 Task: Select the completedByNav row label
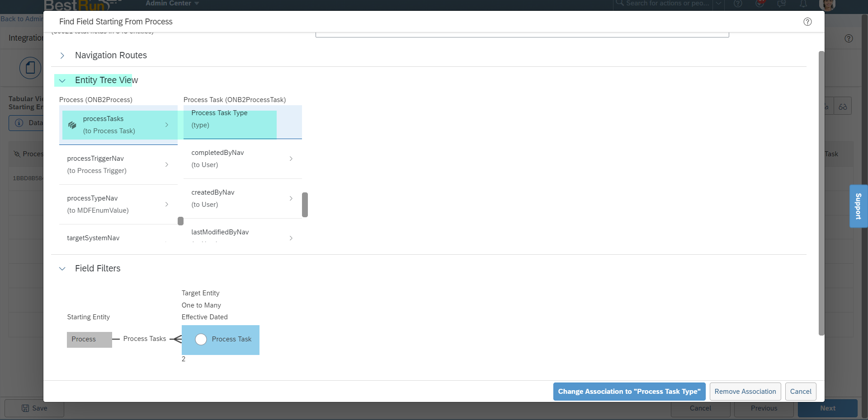tap(217, 153)
